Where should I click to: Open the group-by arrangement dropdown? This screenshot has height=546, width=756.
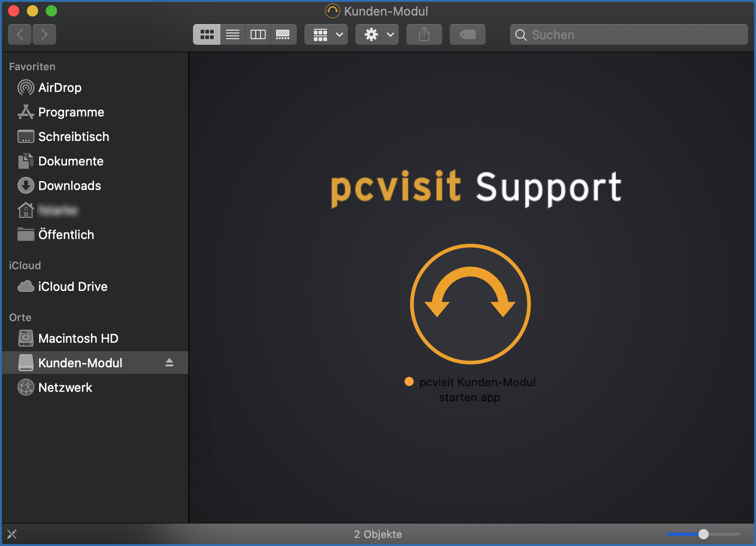click(326, 34)
